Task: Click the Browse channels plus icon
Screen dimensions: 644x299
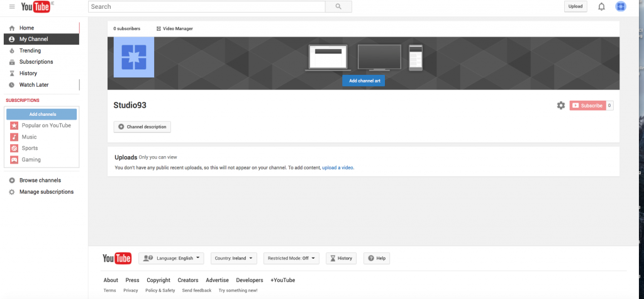Action: click(x=12, y=181)
